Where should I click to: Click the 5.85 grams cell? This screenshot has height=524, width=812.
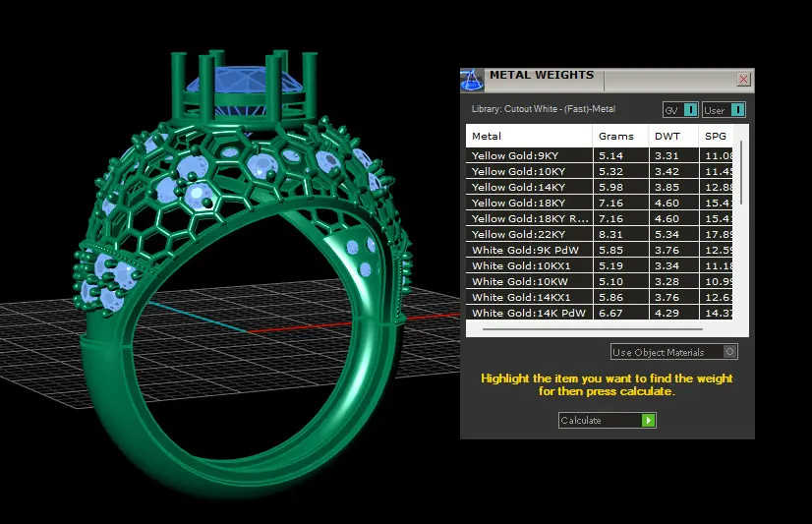click(620, 250)
